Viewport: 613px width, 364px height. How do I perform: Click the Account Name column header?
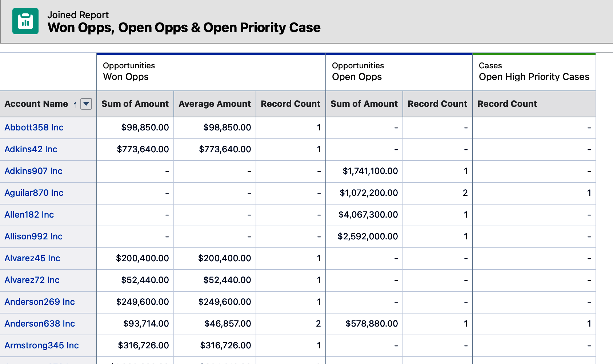click(48, 104)
